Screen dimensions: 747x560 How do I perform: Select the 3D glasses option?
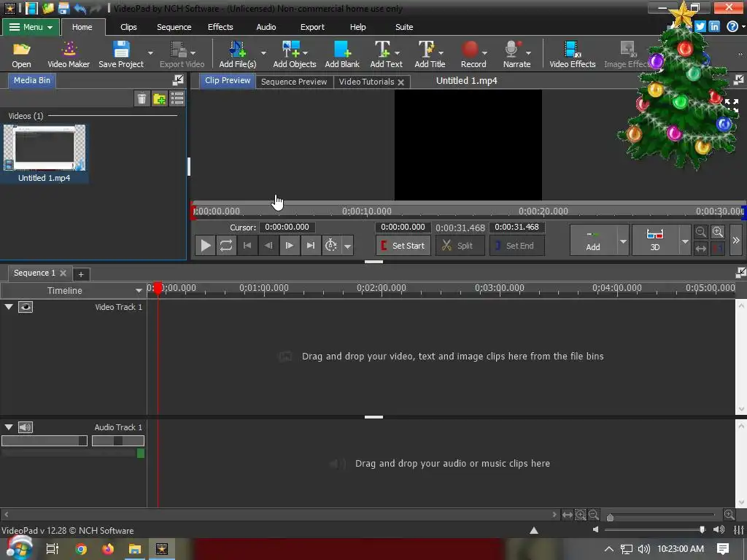pyautogui.click(x=655, y=239)
